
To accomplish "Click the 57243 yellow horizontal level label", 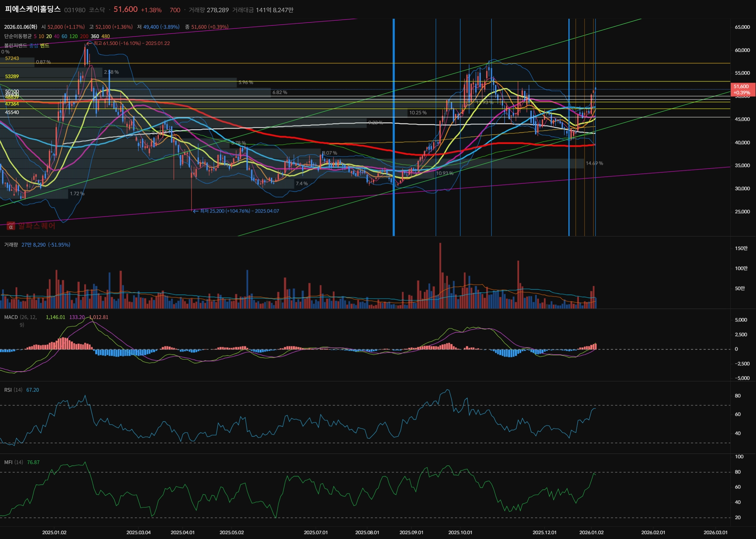I will click(x=12, y=58).
